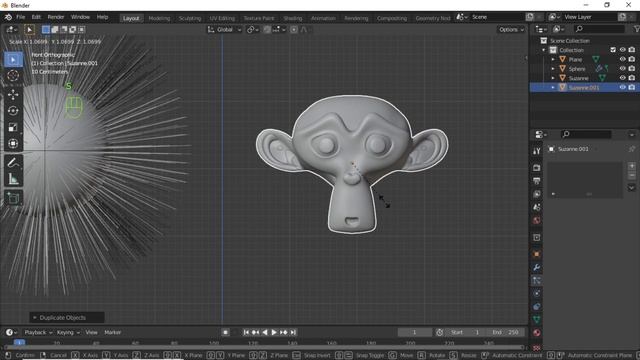Image resolution: width=640 pixels, height=360 pixels.
Task: Open timeline Marker menu
Action: (x=113, y=332)
